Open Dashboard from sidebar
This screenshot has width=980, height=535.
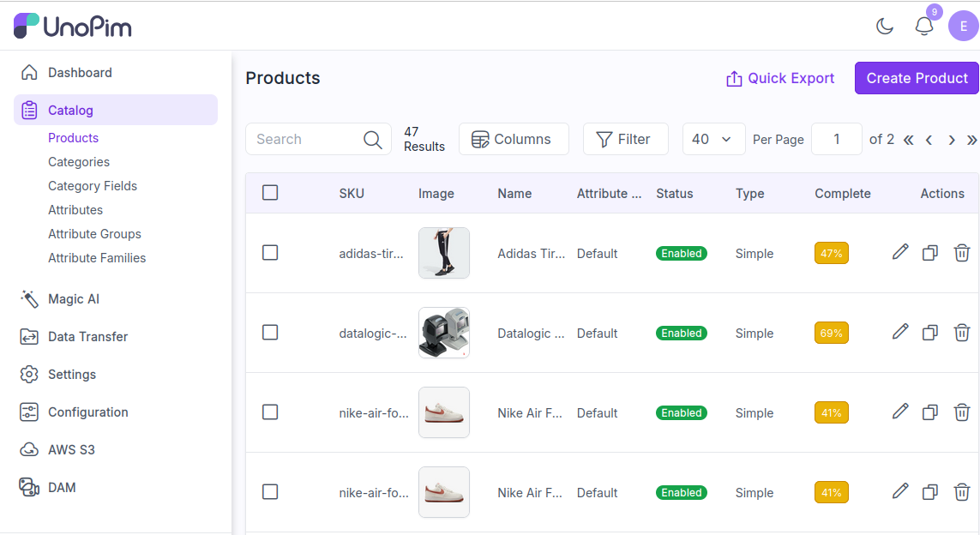pos(116,73)
